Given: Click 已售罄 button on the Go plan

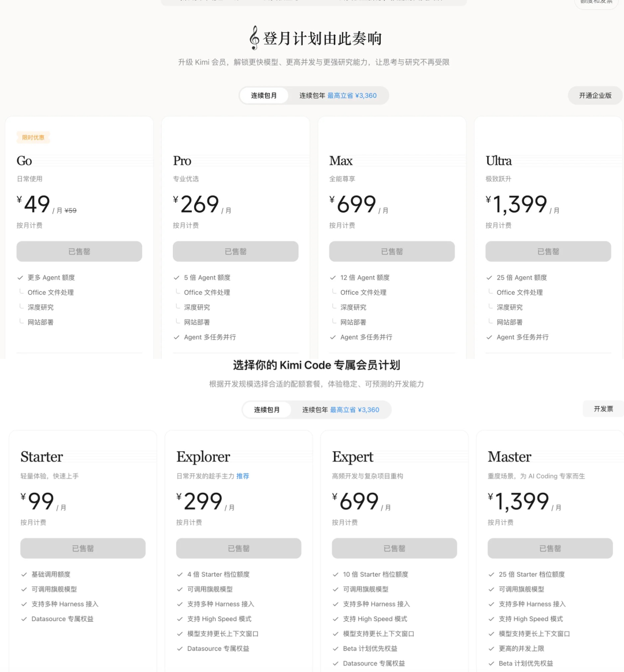Looking at the screenshot, I should (79, 251).
